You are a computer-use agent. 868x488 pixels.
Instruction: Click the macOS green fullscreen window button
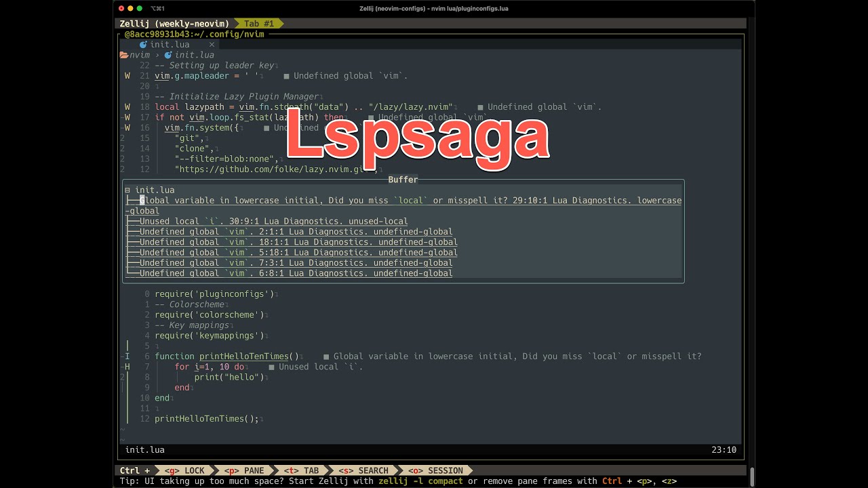140,8
